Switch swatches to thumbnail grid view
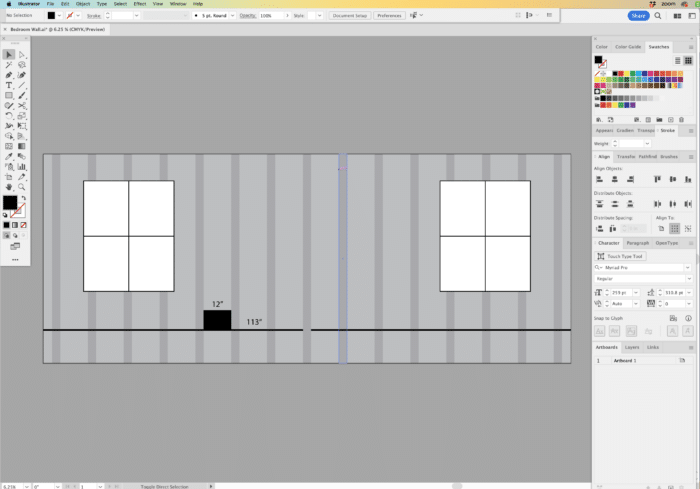Viewport: 700px width, 489px height. tap(688, 61)
